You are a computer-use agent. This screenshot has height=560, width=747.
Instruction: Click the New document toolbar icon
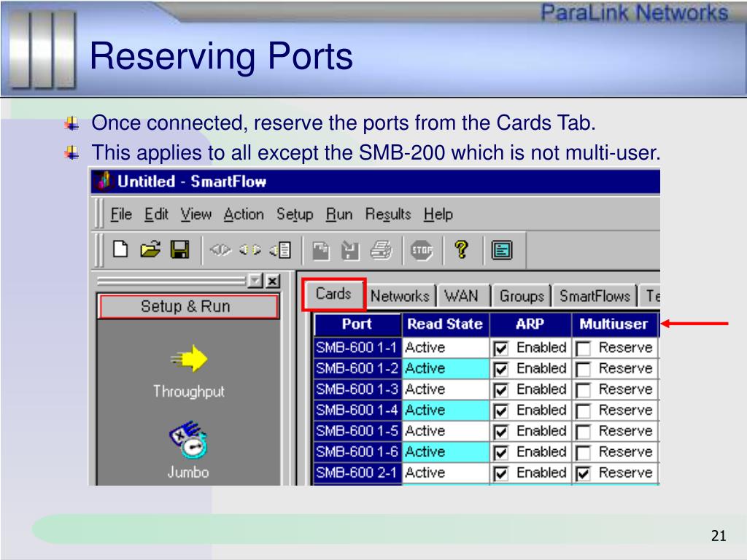[120, 249]
